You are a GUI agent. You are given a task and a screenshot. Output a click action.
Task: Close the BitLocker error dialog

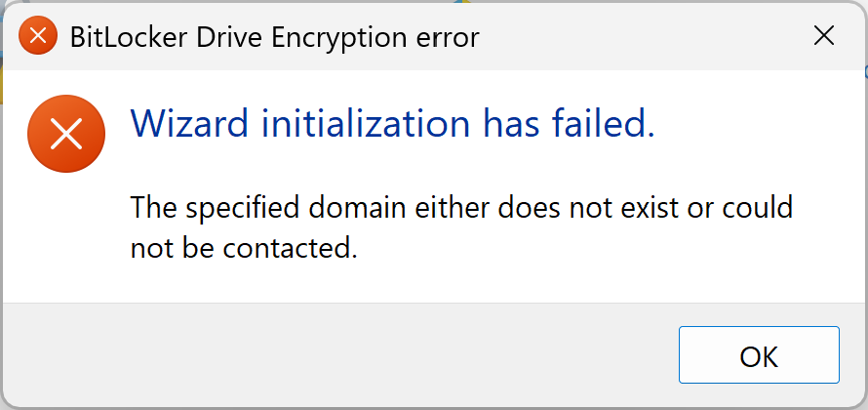824,36
